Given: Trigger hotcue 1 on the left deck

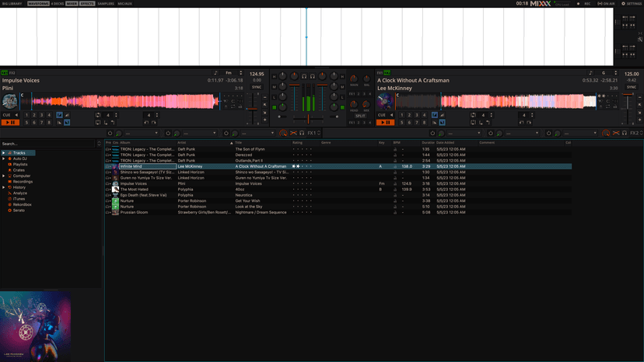Looking at the screenshot, I should (26, 115).
